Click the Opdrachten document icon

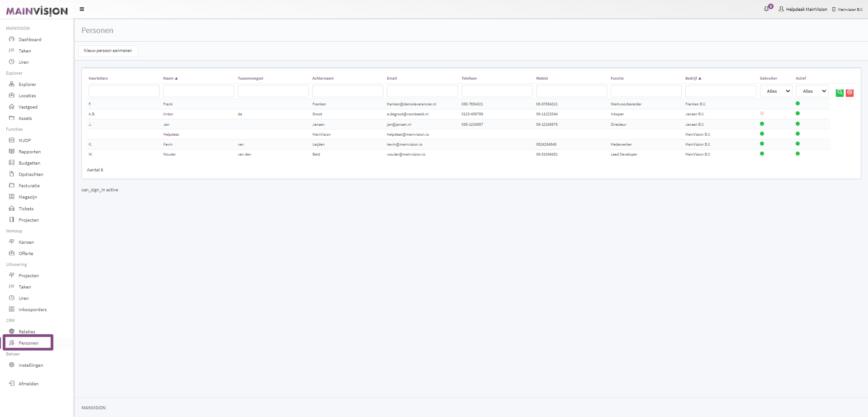coord(12,174)
